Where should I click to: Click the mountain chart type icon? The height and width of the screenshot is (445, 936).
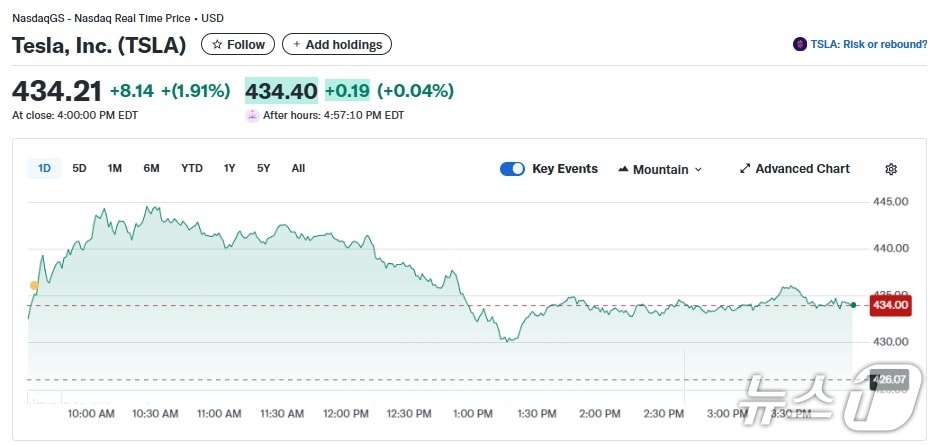point(624,169)
